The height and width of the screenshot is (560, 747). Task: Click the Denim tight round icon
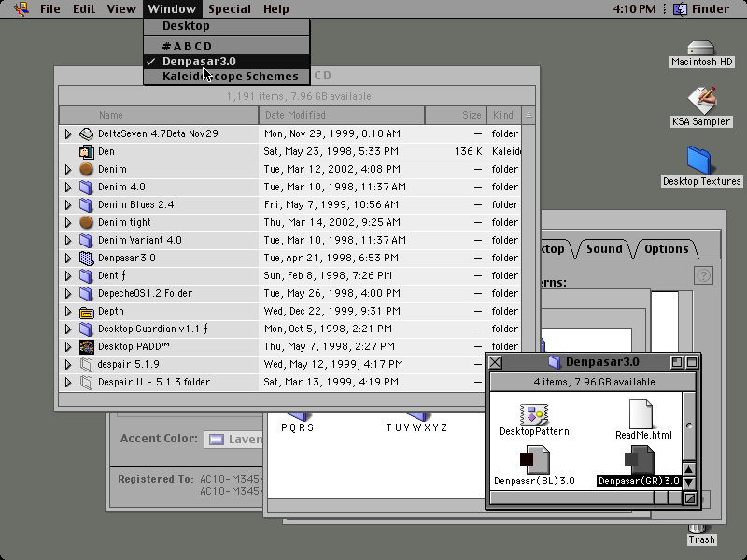(x=86, y=222)
